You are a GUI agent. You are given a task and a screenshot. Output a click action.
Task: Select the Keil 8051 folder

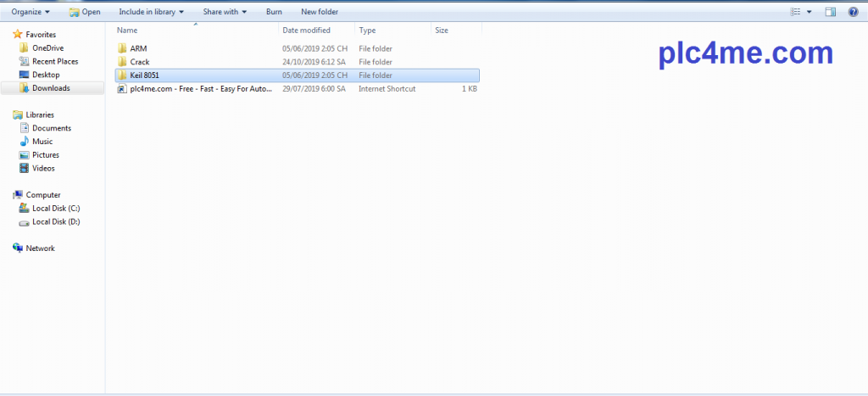pos(144,75)
